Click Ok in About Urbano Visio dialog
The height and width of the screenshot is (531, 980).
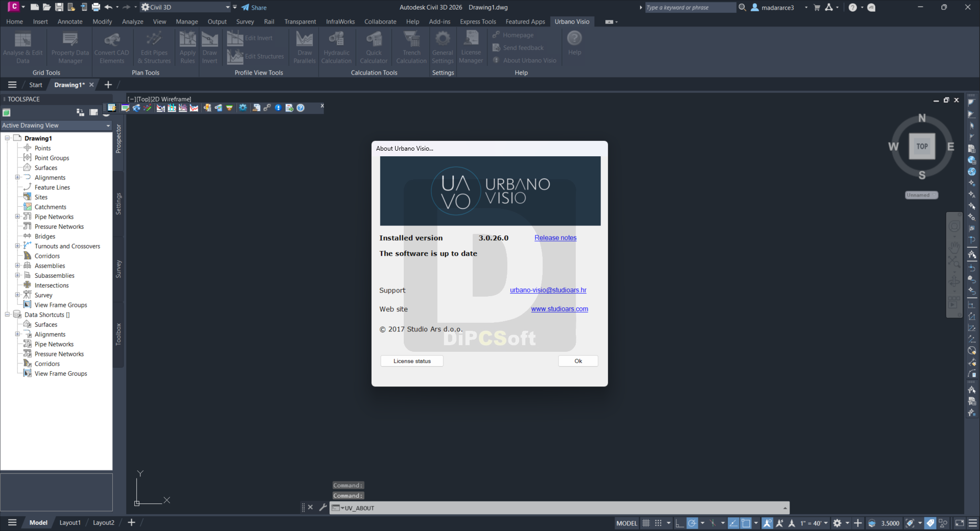point(578,361)
